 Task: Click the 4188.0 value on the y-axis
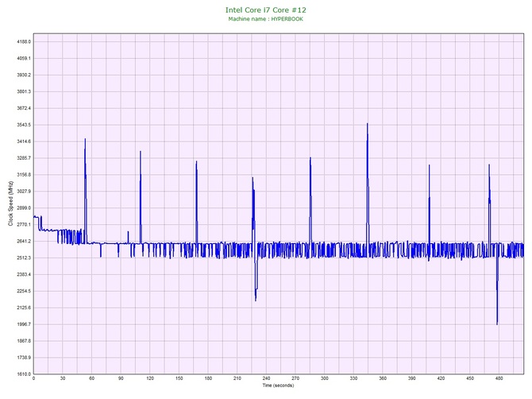[x=24, y=42]
